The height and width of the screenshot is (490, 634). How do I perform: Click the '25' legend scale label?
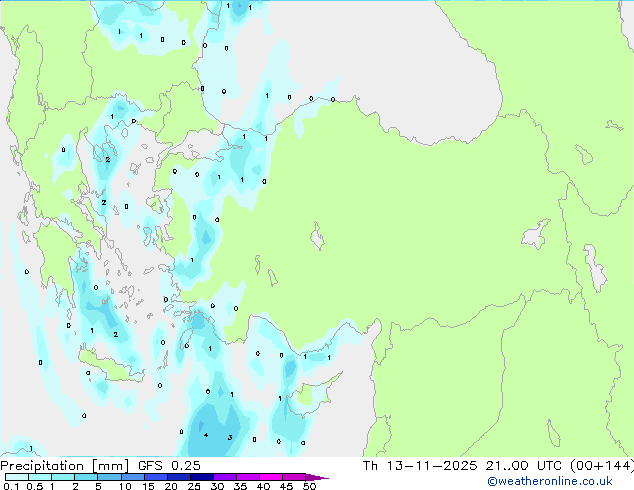pyautogui.click(x=194, y=486)
